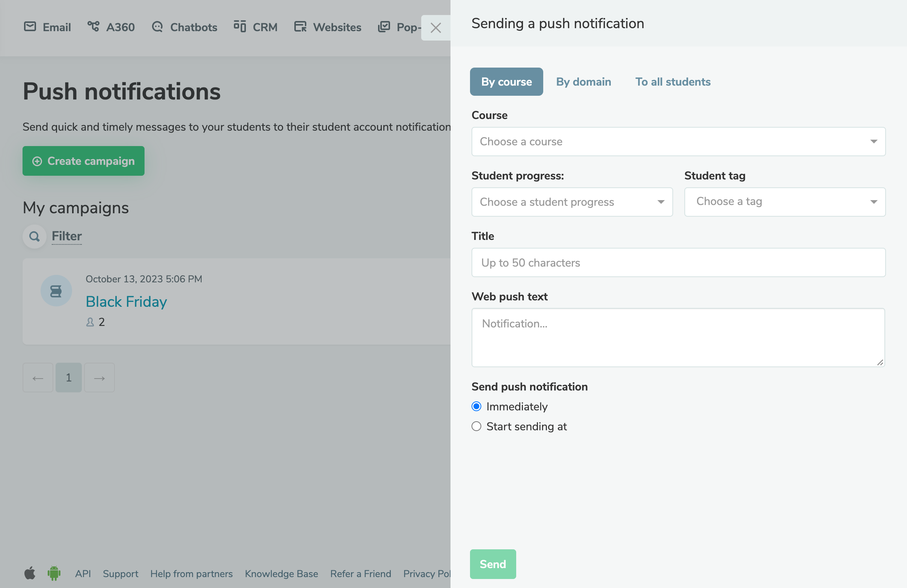Select the A360 icon

[x=93, y=27]
